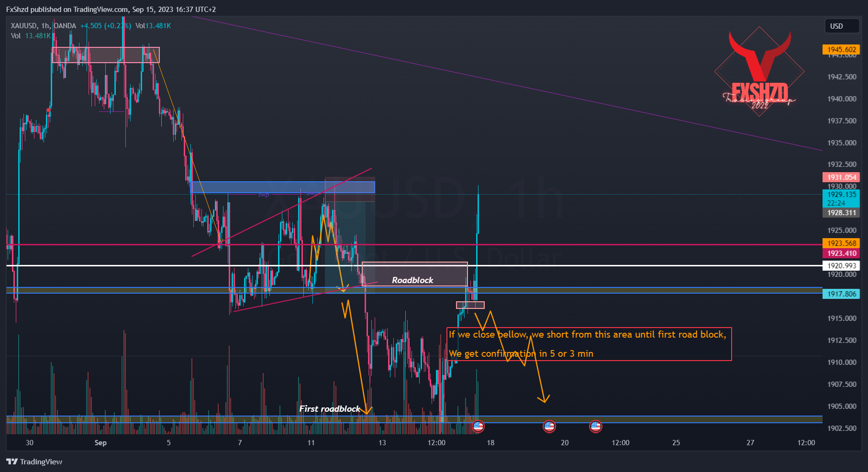Image resolution: width=868 pixels, height=472 pixels.
Task: Click the 1935.000 price axis value
Action: tap(842, 143)
